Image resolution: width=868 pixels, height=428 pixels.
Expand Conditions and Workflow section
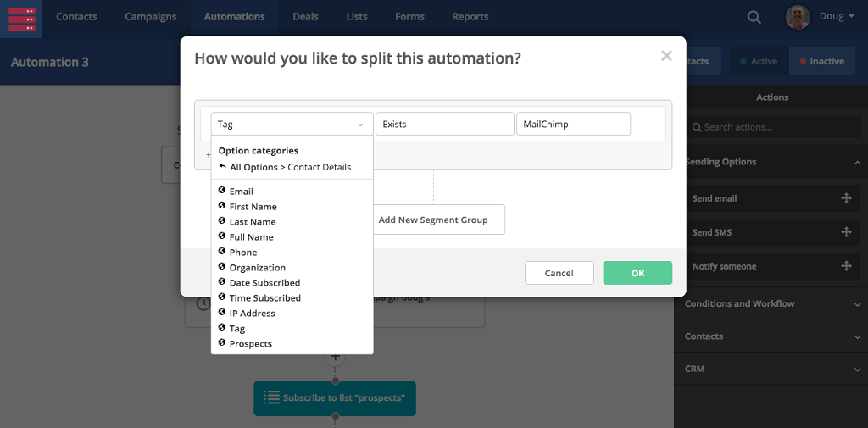(771, 303)
